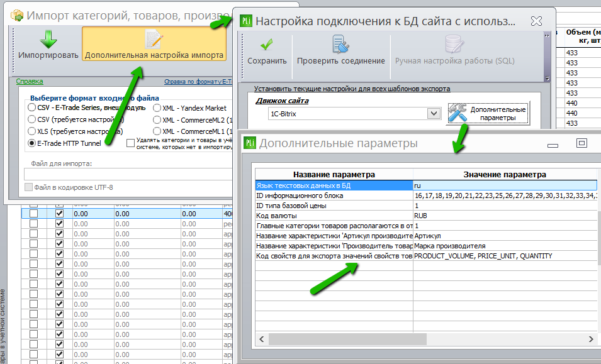Select XML - CommerceML2 radio option
This screenshot has width=601, height=364.
(x=157, y=120)
